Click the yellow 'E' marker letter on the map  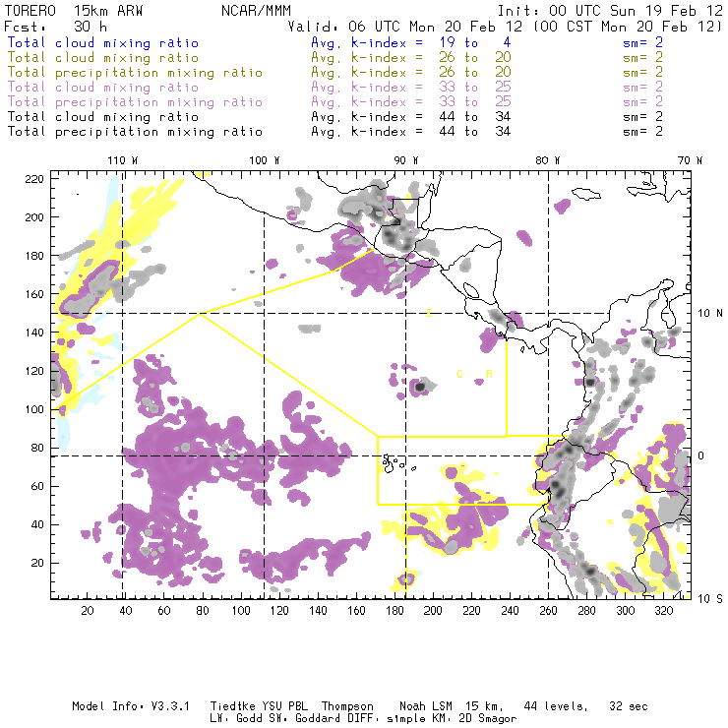[429, 313]
